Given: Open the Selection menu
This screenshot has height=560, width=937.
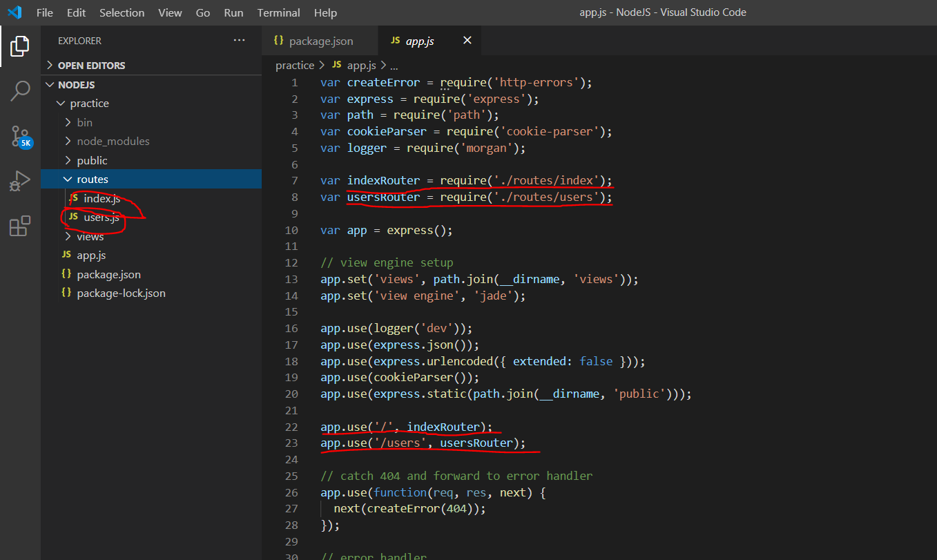Looking at the screenshot, I should 122,12.
